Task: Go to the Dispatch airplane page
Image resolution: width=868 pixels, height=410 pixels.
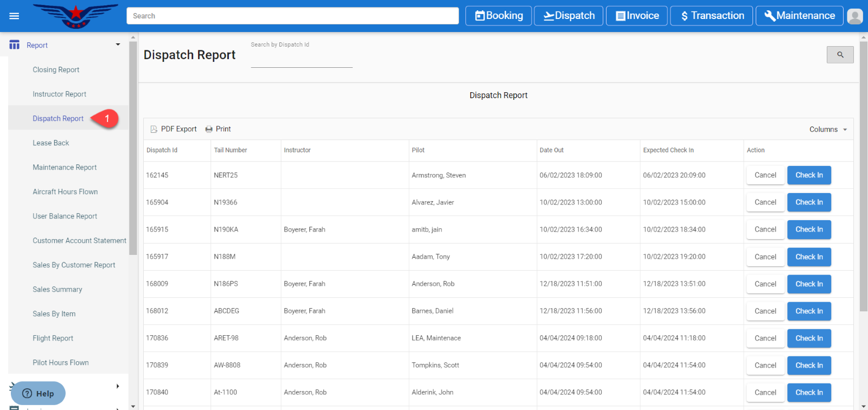Action: (569, 16)
